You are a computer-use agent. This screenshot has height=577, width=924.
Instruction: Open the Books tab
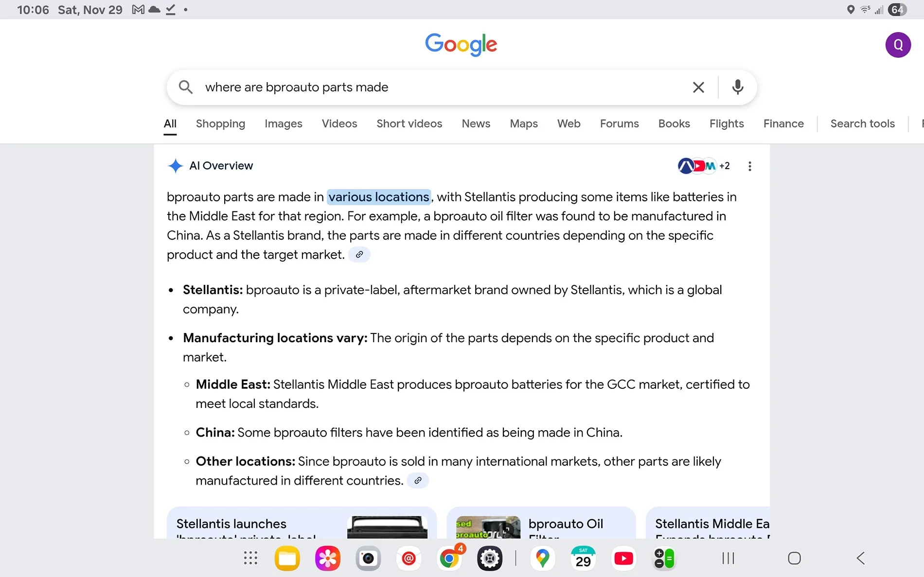(x=674, y=123)
